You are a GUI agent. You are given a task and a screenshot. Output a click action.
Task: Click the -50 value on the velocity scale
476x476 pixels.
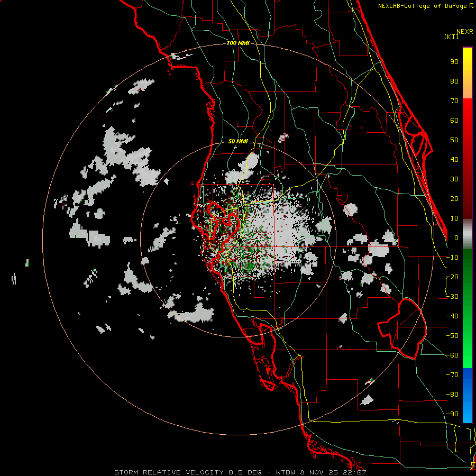(x=452, y=336)
